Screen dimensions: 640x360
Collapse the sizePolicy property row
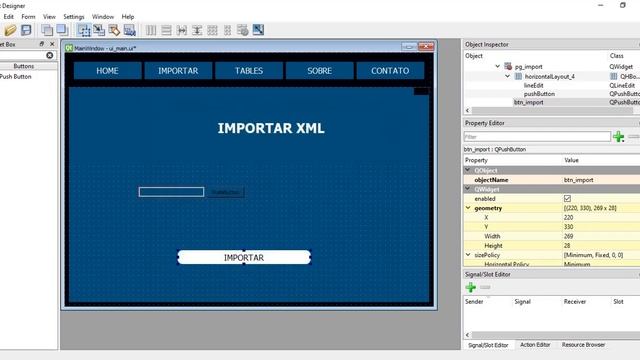pos(468,255)
